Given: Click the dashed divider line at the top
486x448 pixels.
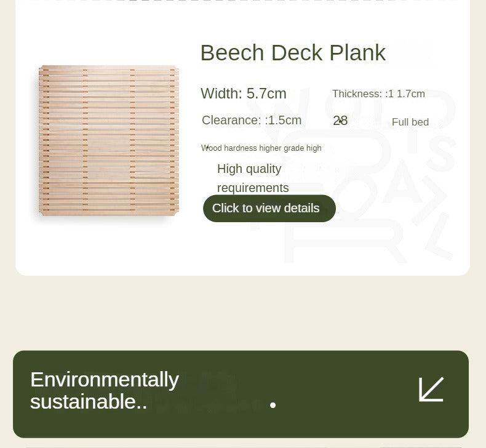Looking at the screenshot, I should pos(243,1).
